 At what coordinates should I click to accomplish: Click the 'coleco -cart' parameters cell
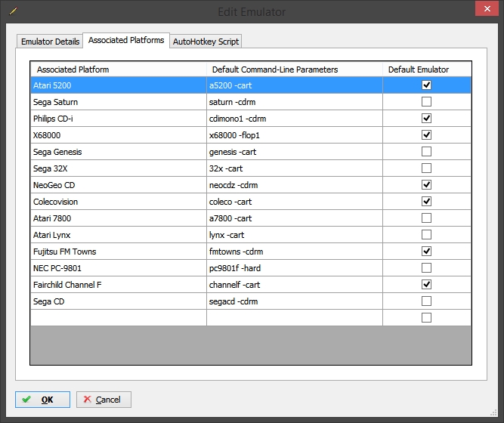pos(295,202)
